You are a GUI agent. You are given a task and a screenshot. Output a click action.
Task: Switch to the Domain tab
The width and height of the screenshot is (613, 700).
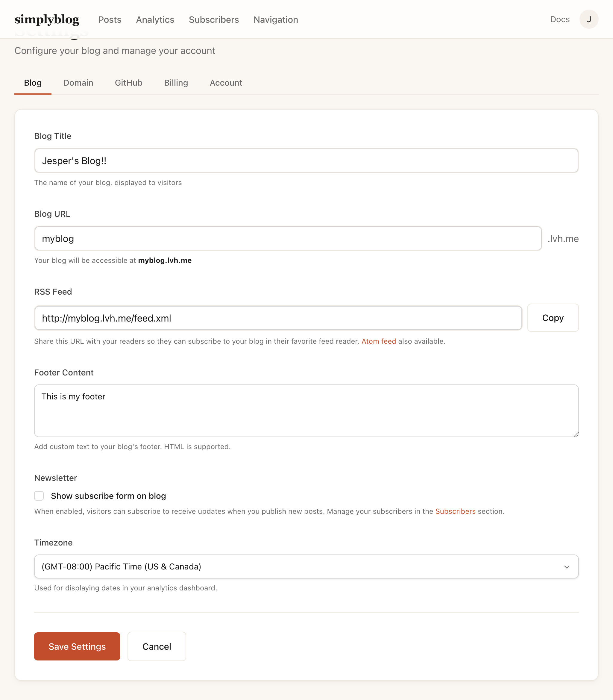(x=78, y=83)
